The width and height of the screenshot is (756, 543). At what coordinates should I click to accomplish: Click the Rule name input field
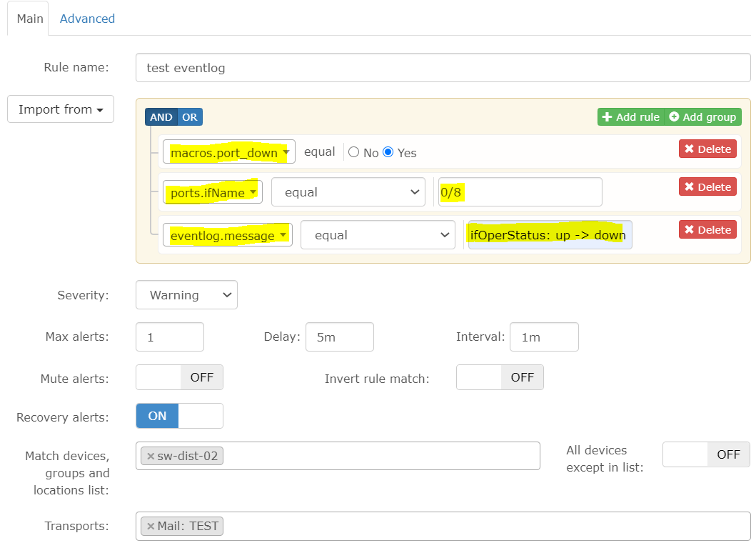443,68
